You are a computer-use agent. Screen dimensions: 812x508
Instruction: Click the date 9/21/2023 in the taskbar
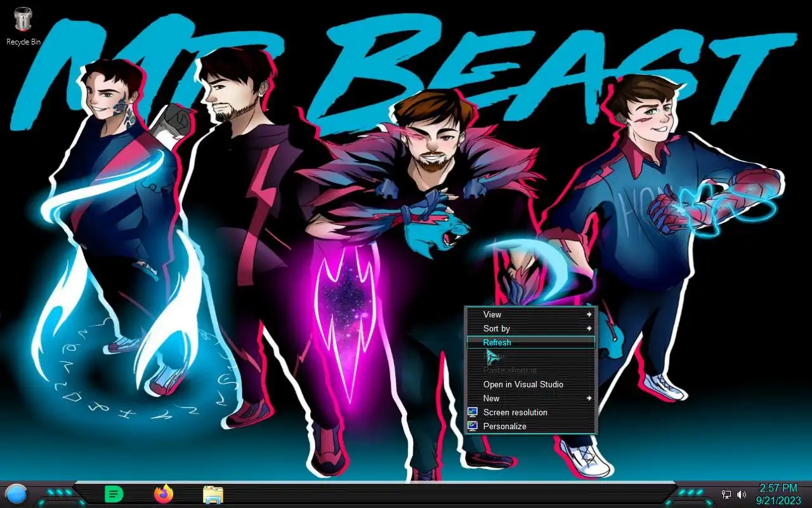pyautogui.click(x=778, y=500)
